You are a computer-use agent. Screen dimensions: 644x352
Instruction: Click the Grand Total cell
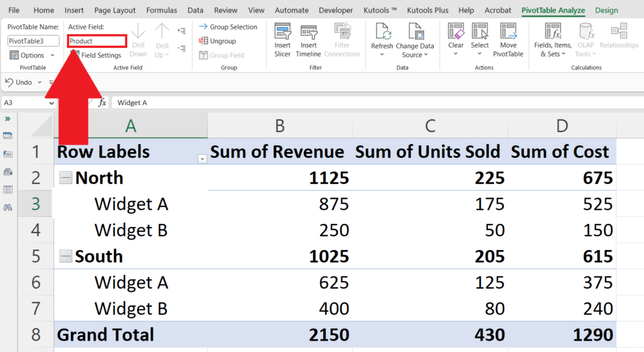131,334
